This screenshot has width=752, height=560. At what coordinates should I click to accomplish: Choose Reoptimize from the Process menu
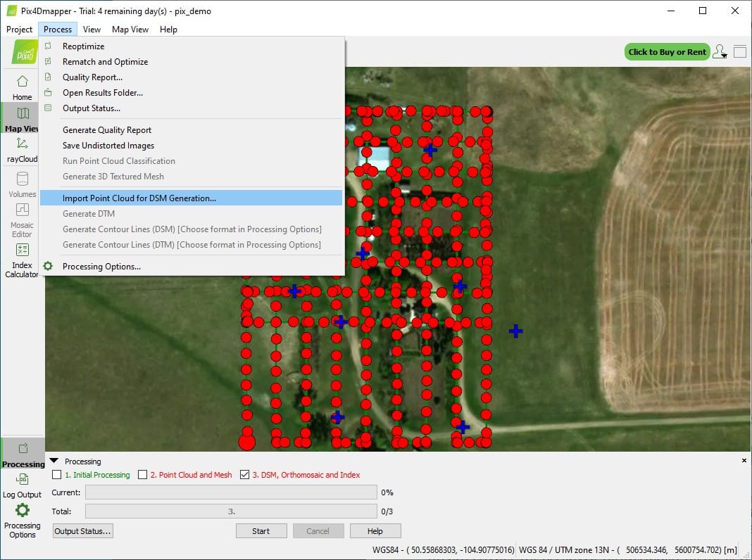(191, 46)
